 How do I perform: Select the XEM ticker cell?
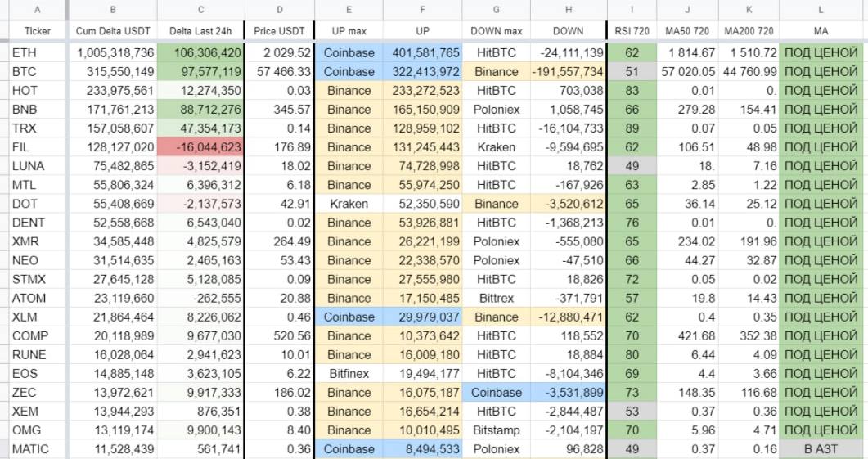pos(37,412)
